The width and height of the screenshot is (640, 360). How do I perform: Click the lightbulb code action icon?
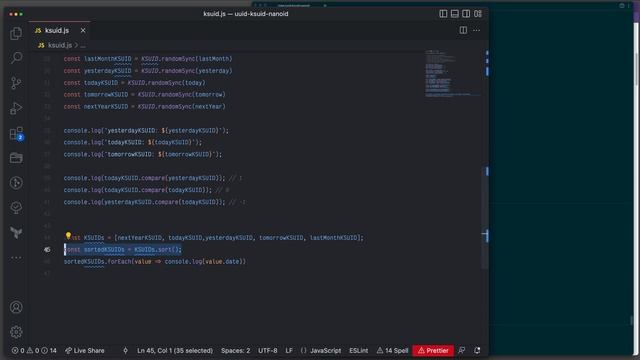tap(68, 236)
